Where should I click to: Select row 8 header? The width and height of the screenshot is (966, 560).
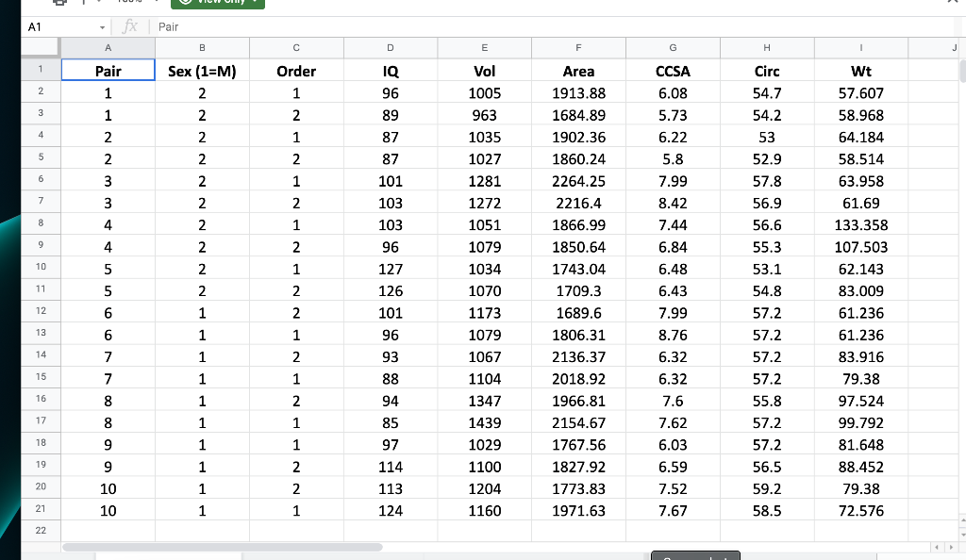(x=41, y=223)
